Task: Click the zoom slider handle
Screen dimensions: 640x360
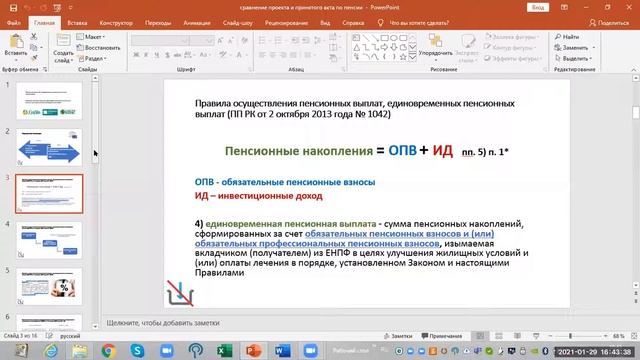Action: click(570, 336)
